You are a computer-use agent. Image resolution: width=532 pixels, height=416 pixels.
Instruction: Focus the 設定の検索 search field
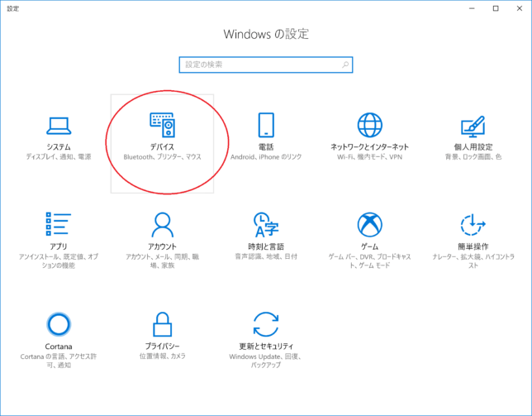tap(266, 65)
